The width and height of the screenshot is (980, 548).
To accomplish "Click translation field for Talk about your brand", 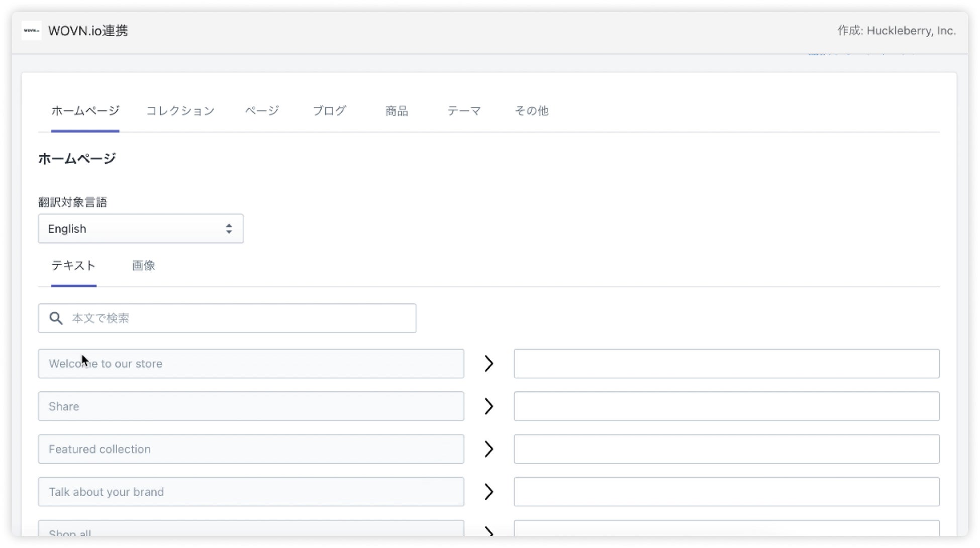I will (x=726, y=492).
